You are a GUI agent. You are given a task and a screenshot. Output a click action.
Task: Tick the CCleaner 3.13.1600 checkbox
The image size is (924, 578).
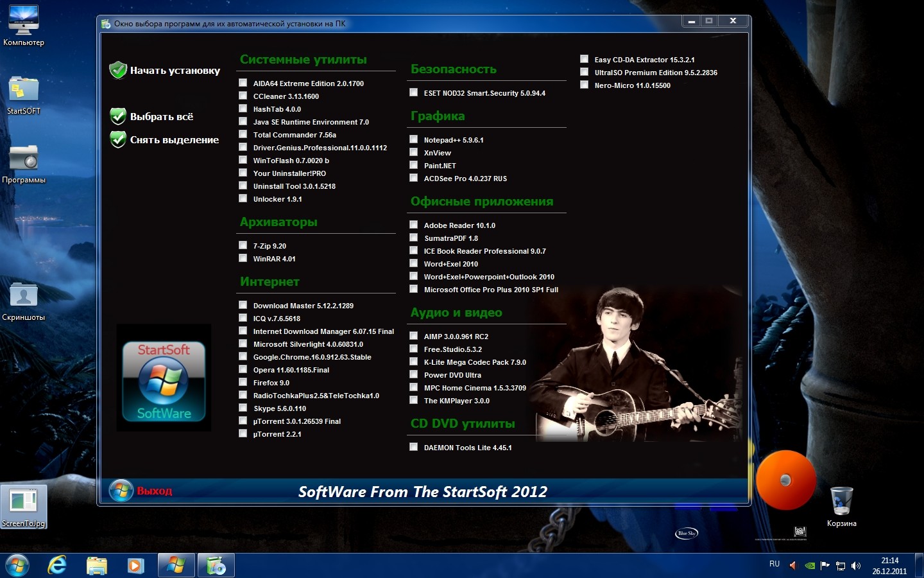[243, 96]
